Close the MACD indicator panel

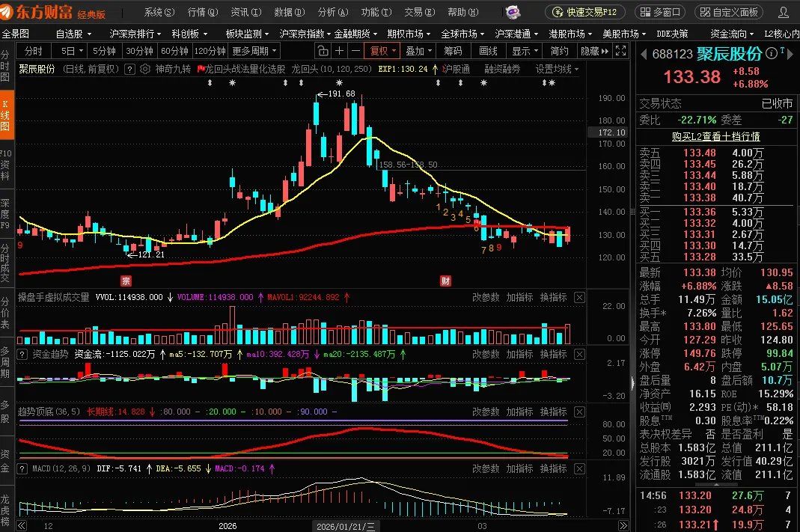point(579,468)
